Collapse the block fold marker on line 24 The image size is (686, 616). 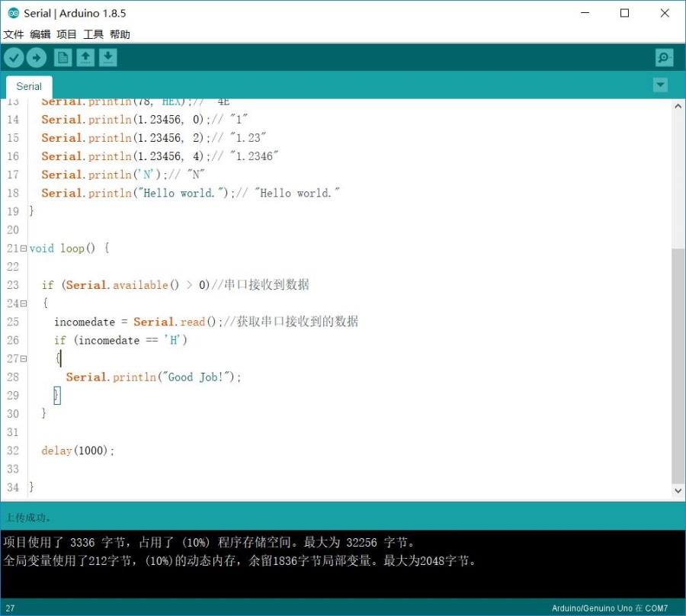(x=23, y=303)
